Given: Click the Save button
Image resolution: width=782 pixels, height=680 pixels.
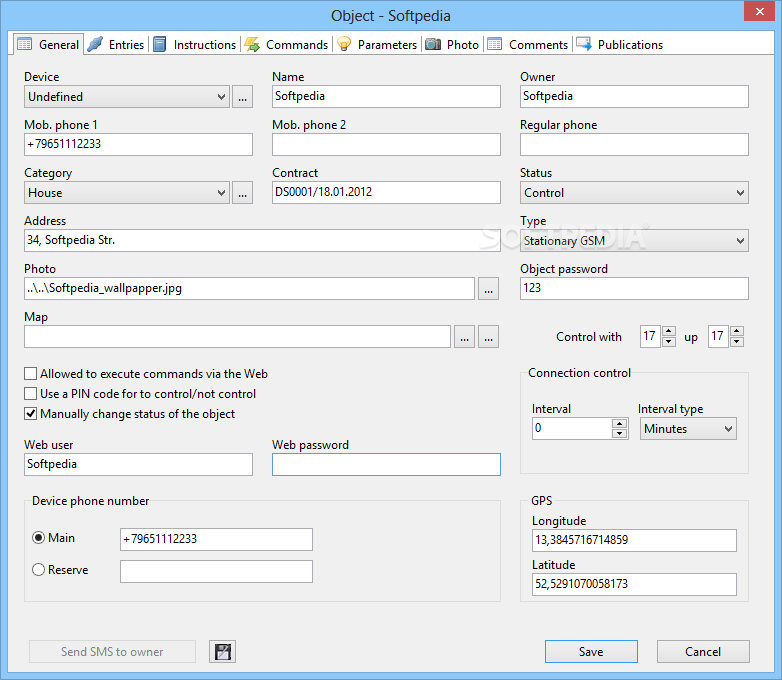Looking at the screenshot, I should click(591, 652).
